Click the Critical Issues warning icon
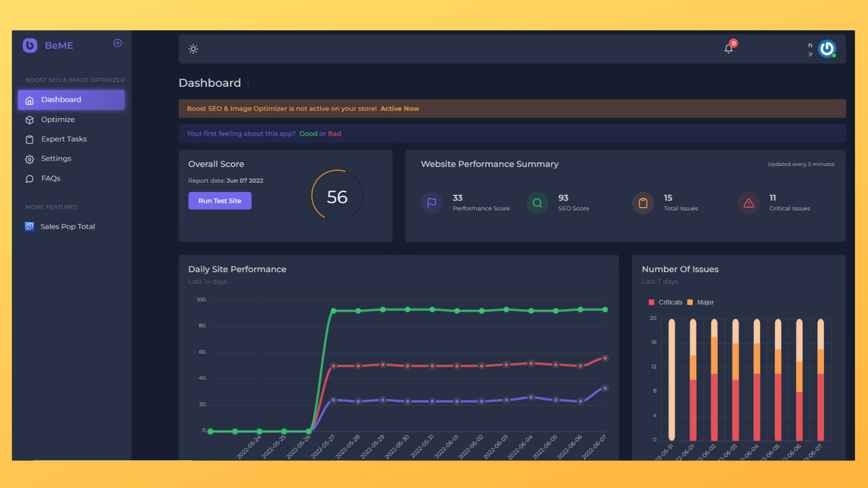This screenshot has height=488, width=868. point(749,203)
